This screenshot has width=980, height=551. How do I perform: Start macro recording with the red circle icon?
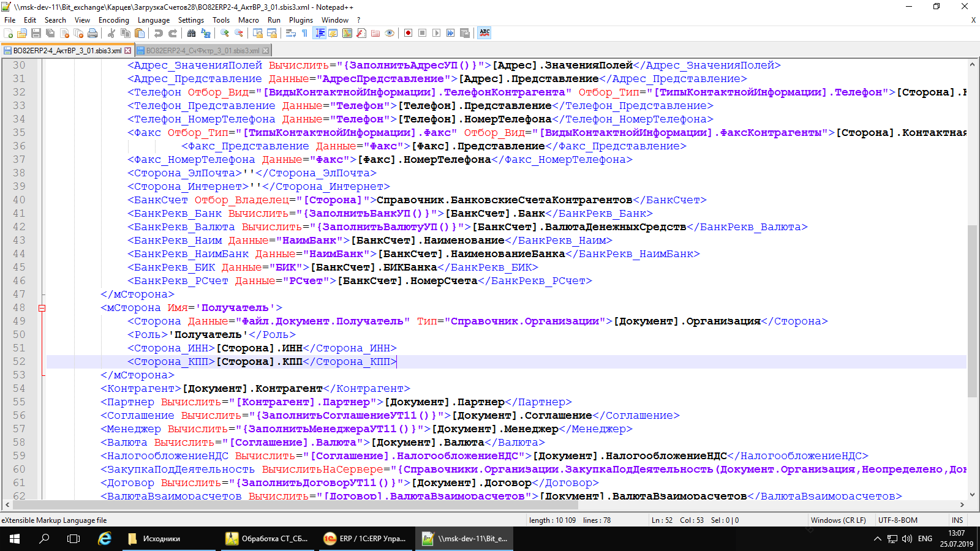(408, 33)
